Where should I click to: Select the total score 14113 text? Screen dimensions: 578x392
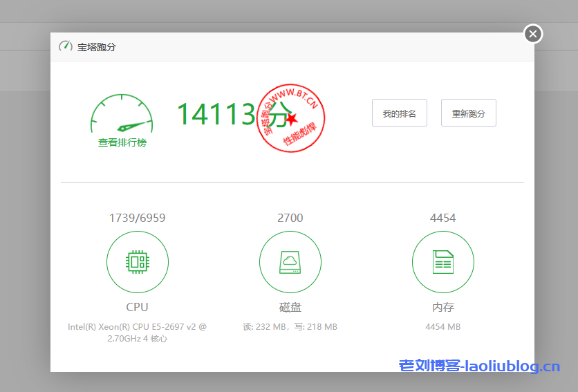(216, 113)
